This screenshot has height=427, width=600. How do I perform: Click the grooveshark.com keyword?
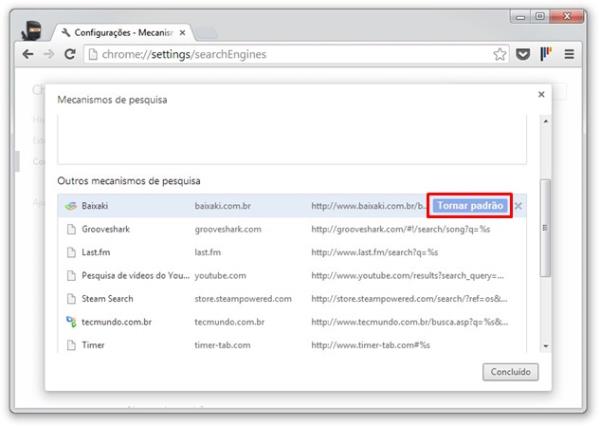[x=228, y=229]
